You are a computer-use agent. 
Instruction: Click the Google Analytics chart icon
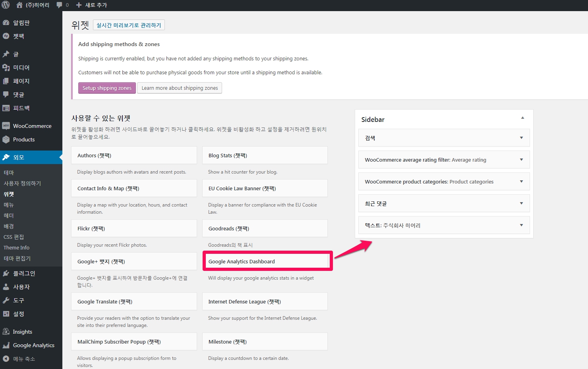click(6, 345)
